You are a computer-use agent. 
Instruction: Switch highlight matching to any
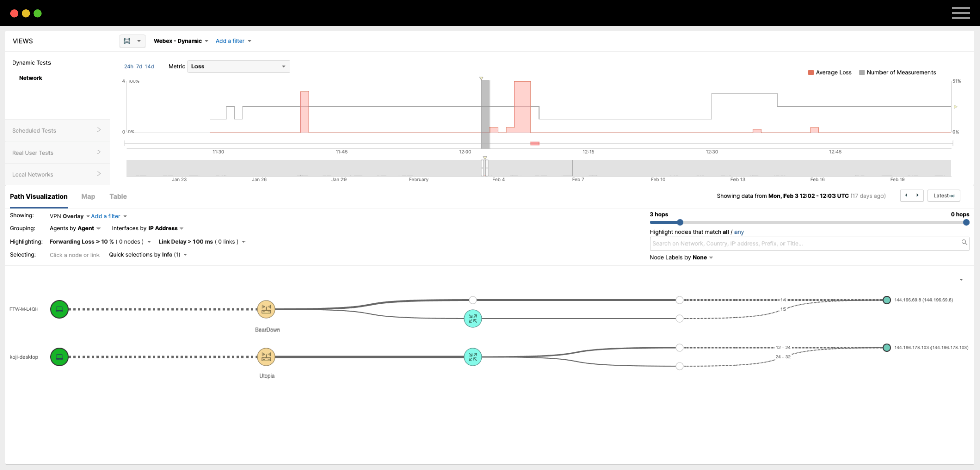coord(739,232)
